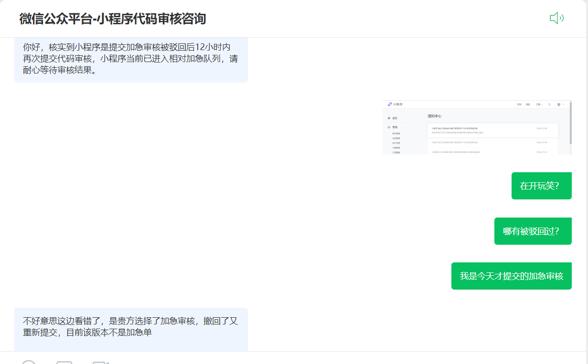Screen dimensions: 588x364
Task: Select message '我是今天才提交的加急审核'
Action: (x=511, y=276)
